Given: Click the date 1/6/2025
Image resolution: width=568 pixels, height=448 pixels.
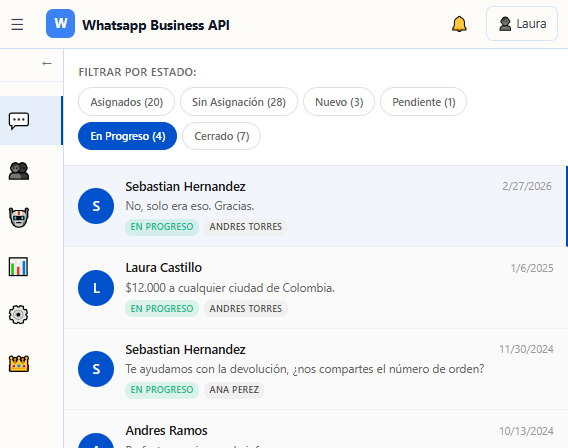Looking at the screenshot, I should [532, 268].
